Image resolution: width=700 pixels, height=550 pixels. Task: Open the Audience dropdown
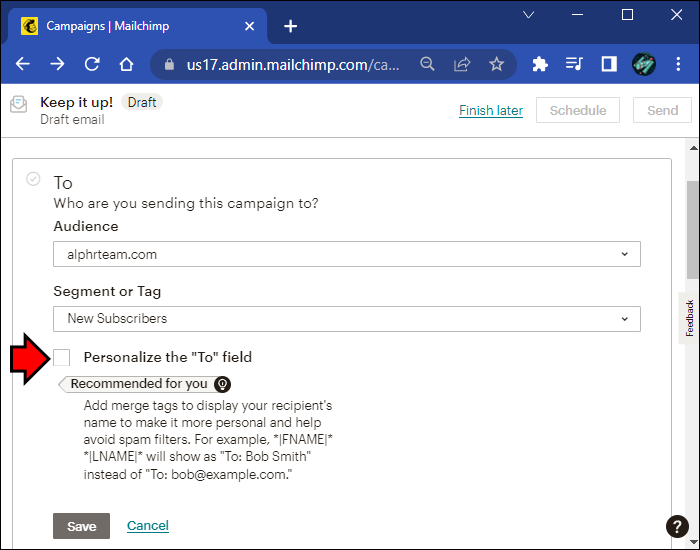346,254
